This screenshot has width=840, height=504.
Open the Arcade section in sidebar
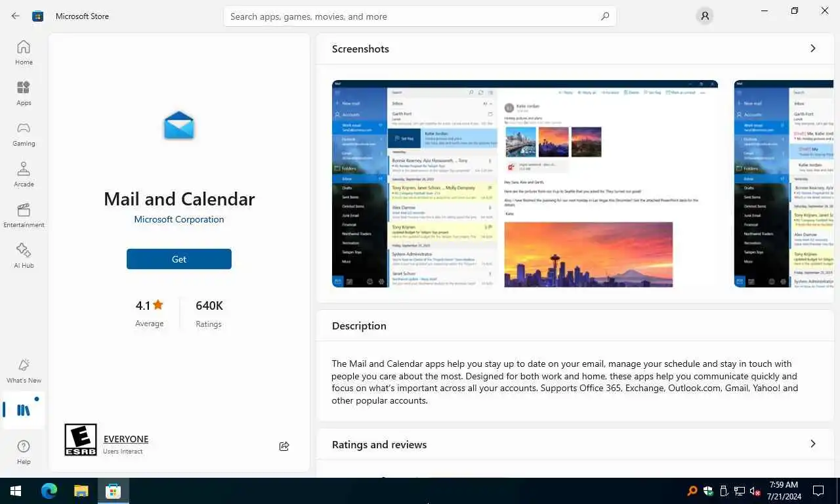click(24, 175)
